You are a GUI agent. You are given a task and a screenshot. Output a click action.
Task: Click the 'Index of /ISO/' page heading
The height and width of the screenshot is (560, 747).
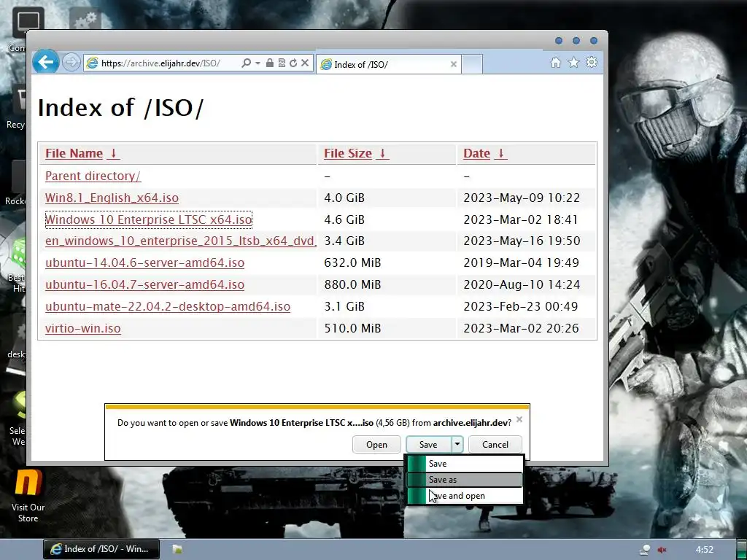click(120, 108)
